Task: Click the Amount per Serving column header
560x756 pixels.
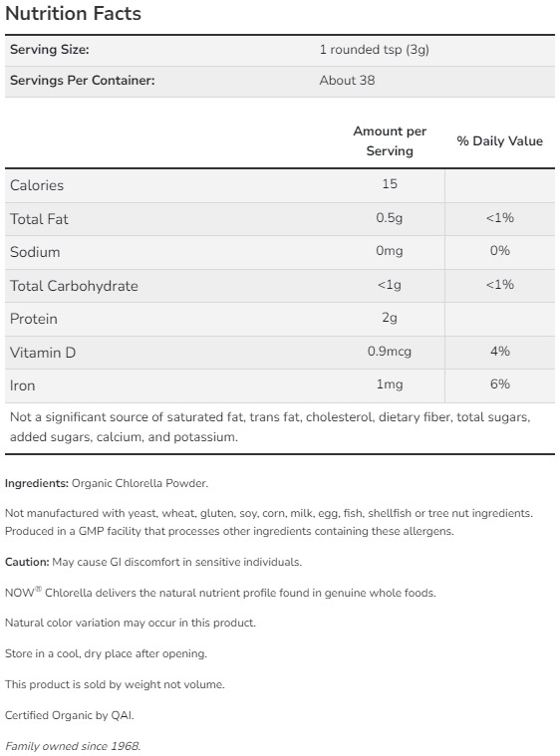Action: tap(390, 140)
